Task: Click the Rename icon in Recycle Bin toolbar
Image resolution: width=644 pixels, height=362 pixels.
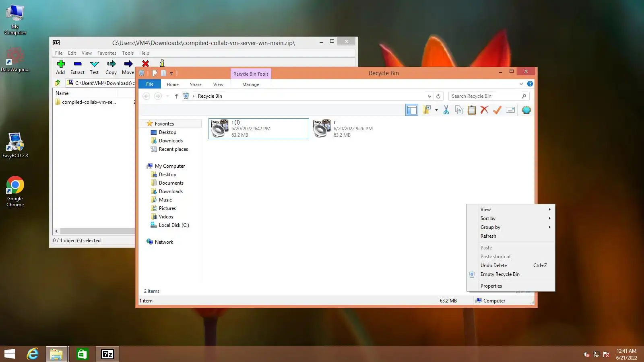Action: point(510,110)
